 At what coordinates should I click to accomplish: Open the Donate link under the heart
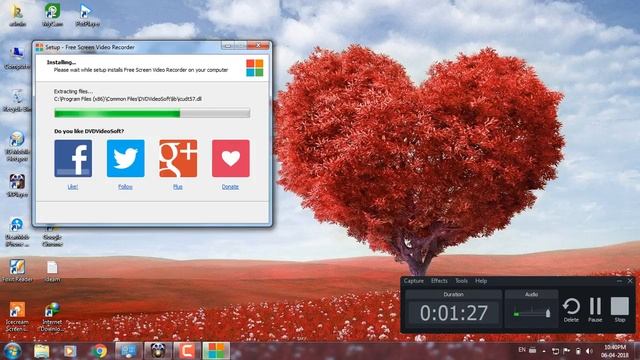click(230, 187)
